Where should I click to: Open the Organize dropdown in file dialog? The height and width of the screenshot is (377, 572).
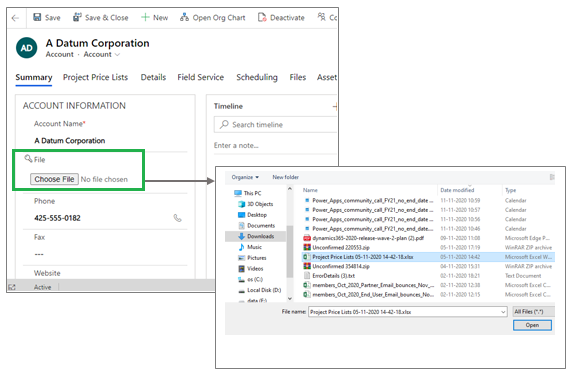pos(245,177)
